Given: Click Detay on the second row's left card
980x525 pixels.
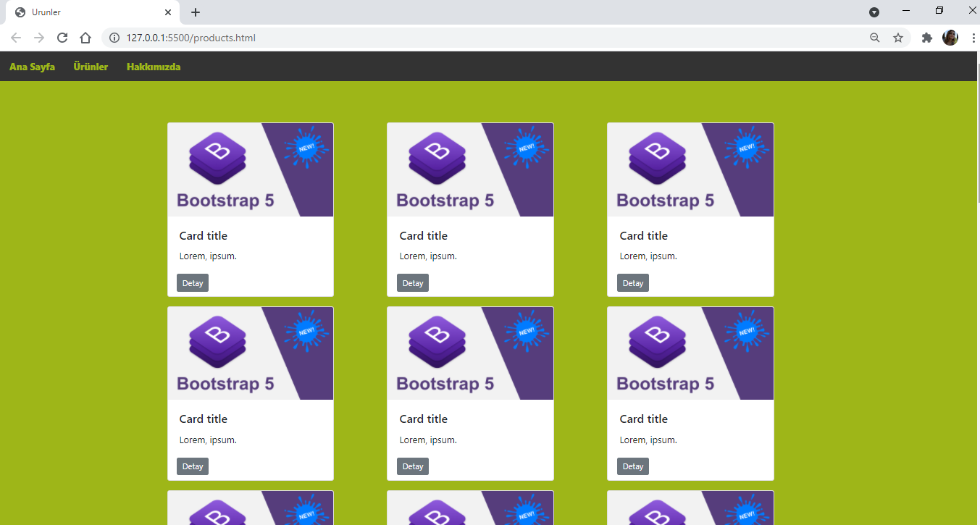Looking at the screenshot, I should coord(193,466).
